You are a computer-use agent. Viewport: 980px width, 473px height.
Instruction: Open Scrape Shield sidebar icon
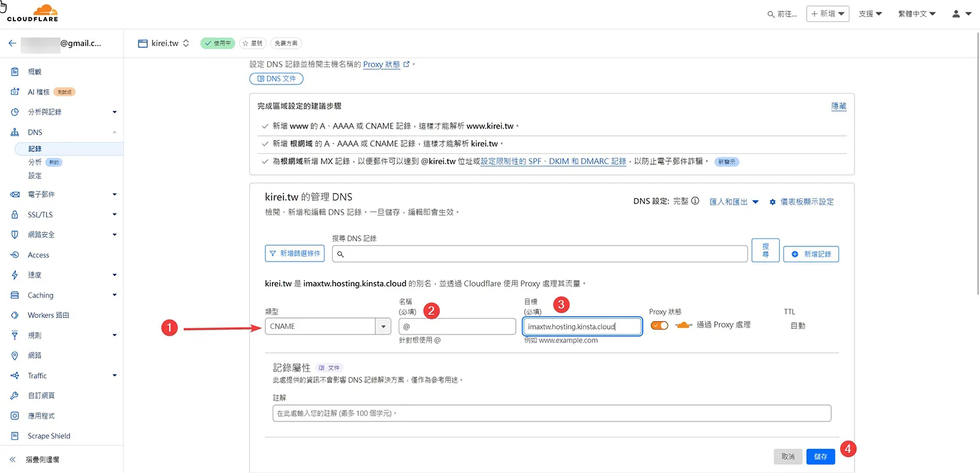[15, 436]
